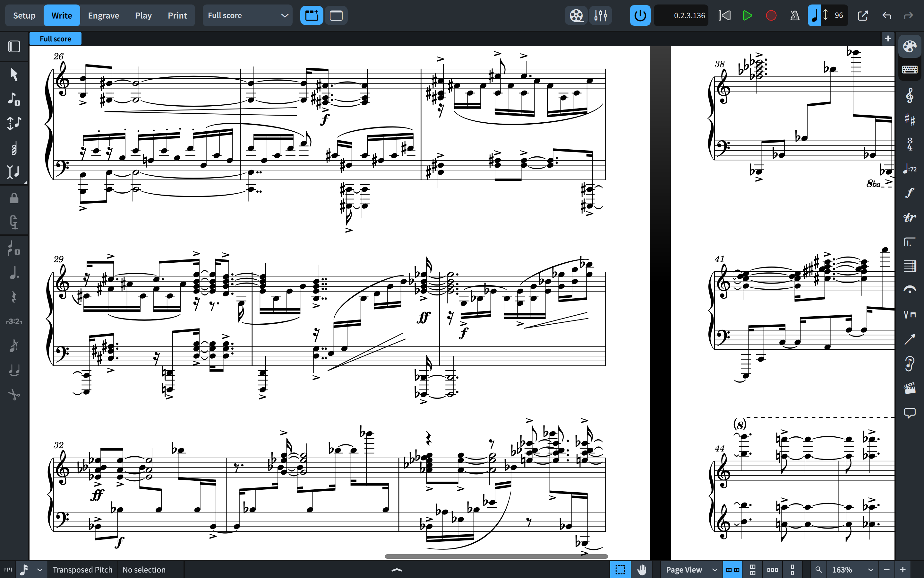Switch to Setup mode
This screenshot has height=578, width=924.
click(x=24, y=16)
